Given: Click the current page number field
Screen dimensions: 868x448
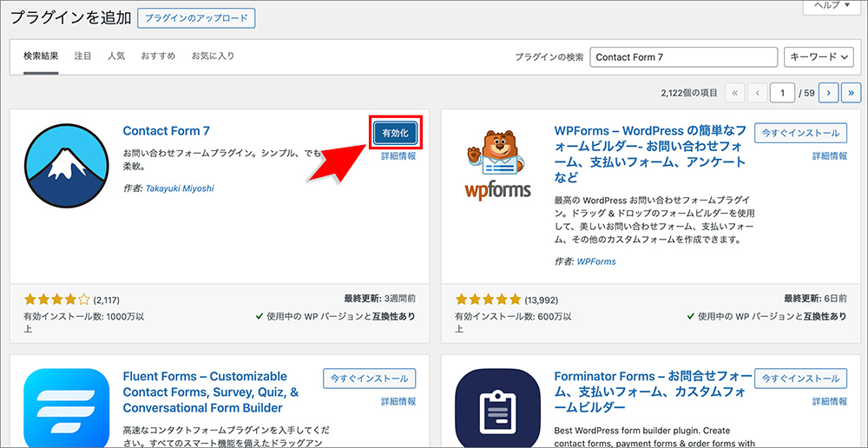Looking at the screenshot, I should (782, 93).
